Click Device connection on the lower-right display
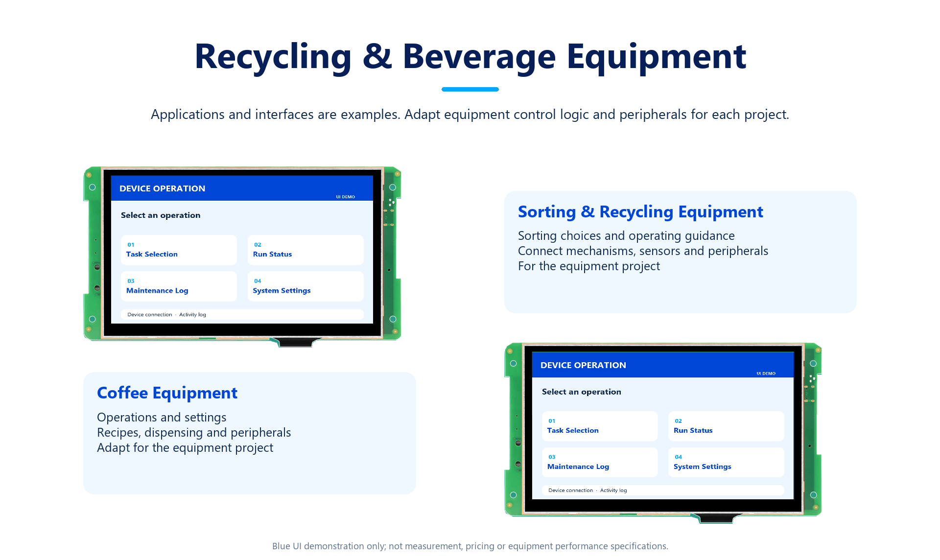 (570, 490)
